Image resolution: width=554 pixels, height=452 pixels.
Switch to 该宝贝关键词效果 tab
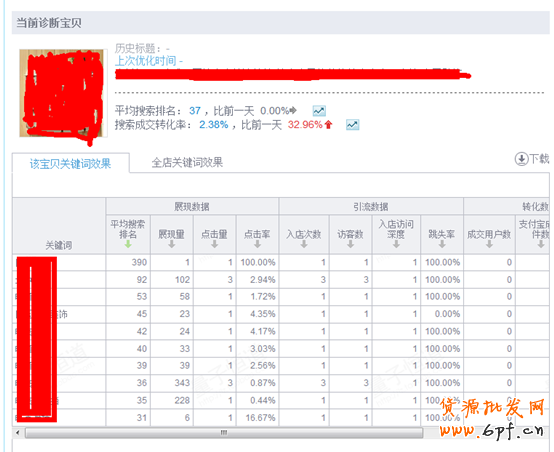pyautogui.click(x=71, y=163)
